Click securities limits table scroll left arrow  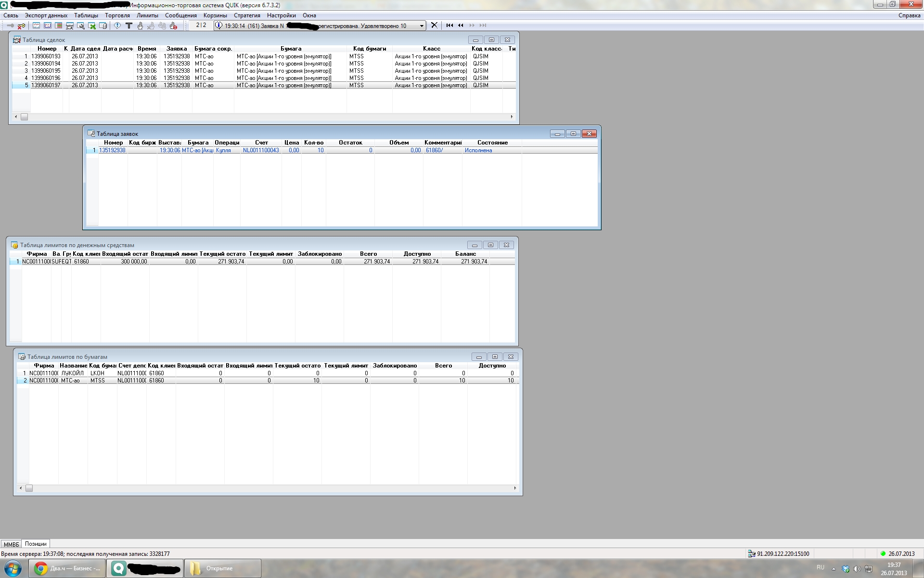pos(21,488)
